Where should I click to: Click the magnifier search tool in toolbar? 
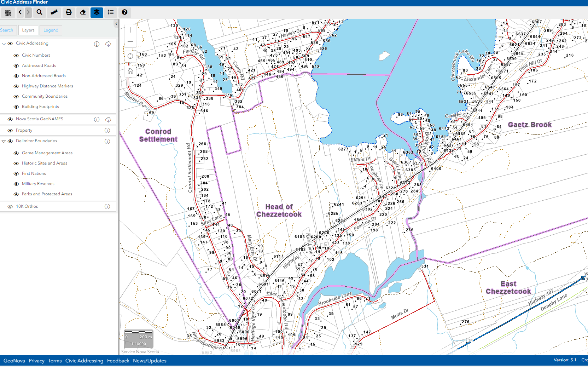(x=40, y=12)
